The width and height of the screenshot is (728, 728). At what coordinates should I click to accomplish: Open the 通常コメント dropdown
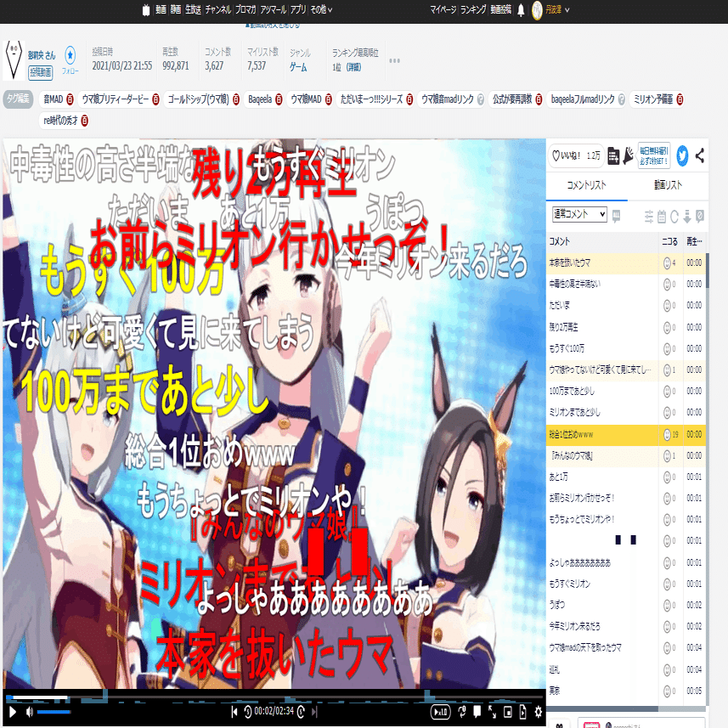579,214
